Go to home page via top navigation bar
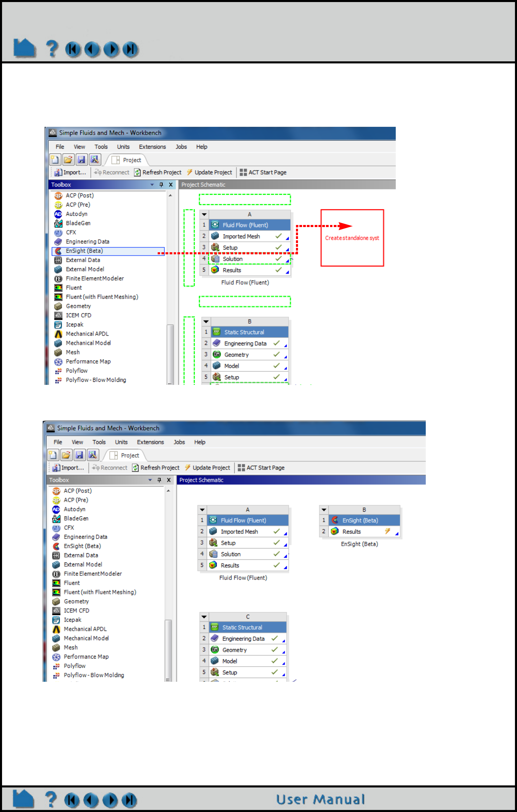 (24, 48)
